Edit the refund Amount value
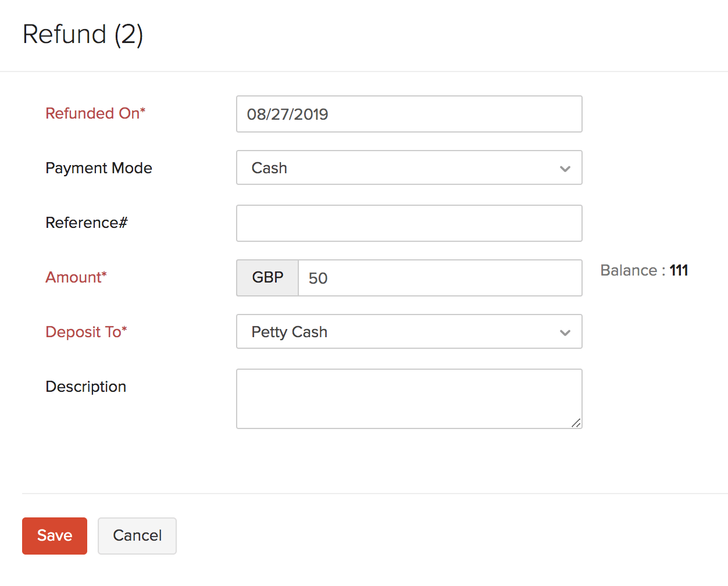This screenshot has width=728, height=586. pos(407,278)
